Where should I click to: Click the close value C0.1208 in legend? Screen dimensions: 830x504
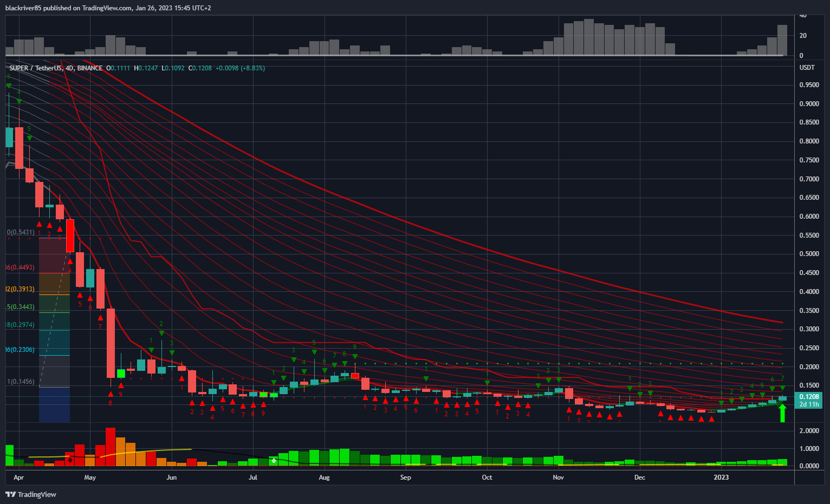(200, 68)
